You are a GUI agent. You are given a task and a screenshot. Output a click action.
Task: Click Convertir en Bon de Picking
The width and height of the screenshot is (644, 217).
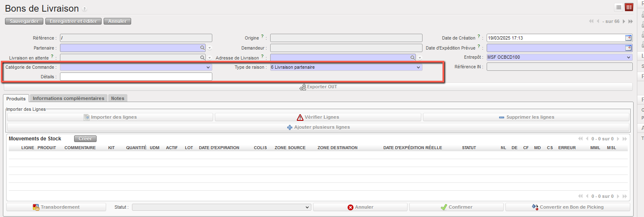567,207
